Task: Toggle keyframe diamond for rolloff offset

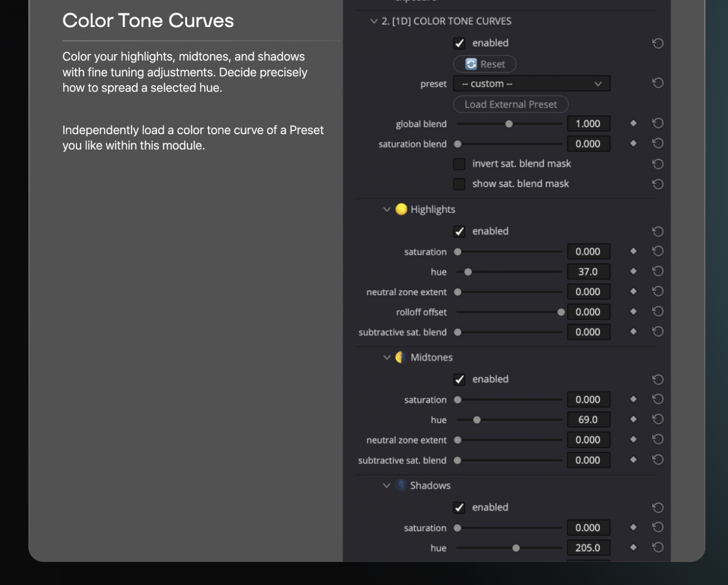Action: pos(633,311)
